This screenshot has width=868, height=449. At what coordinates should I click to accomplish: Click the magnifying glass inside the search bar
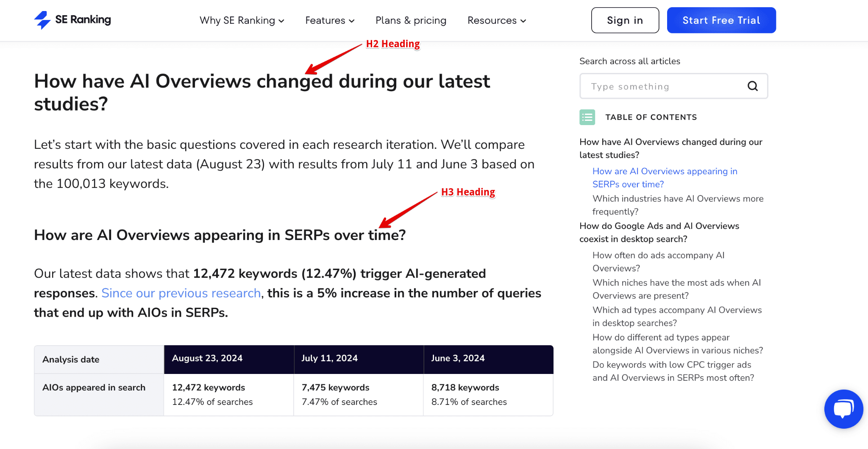(752, 86)
